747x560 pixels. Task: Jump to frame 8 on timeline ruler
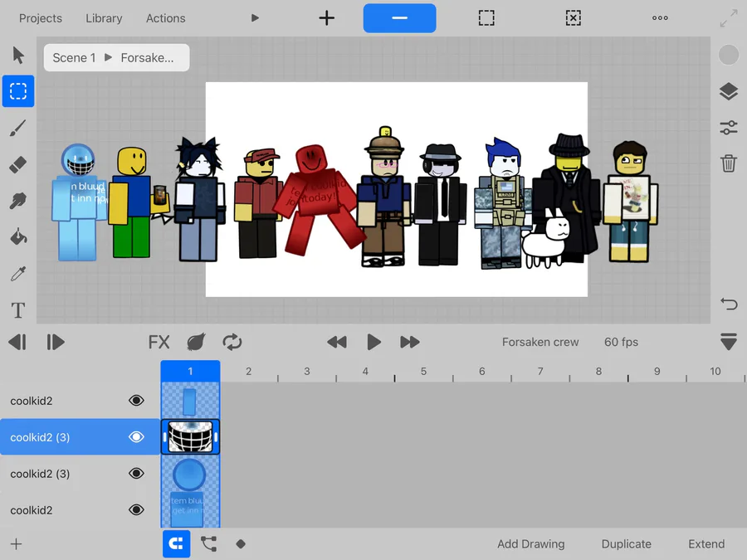pos(598,372)
